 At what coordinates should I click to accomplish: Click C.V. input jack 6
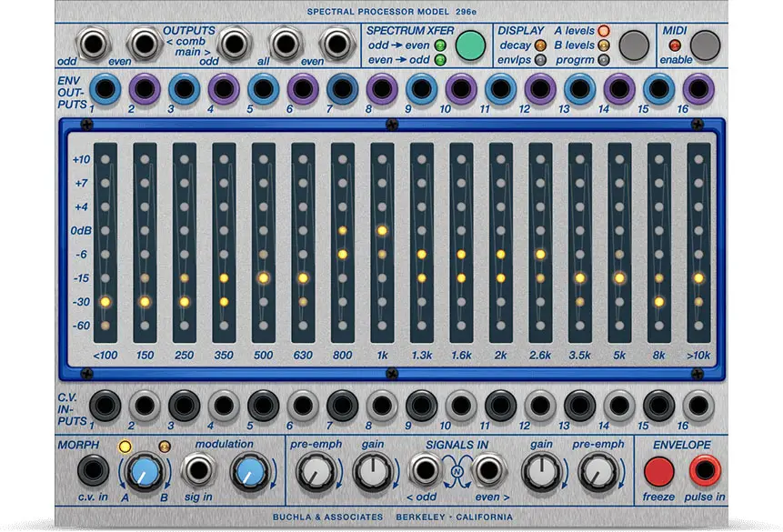pyautogui.click(x=303, y=406)
